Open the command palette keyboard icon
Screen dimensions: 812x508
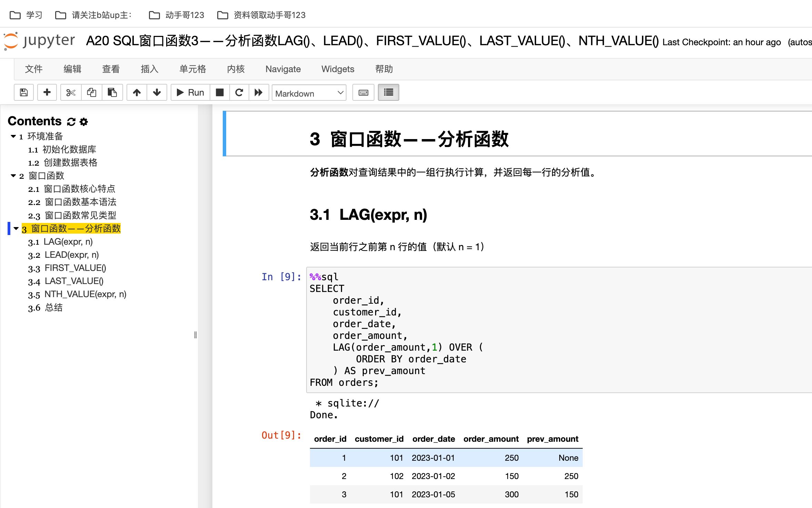(363, 92)
